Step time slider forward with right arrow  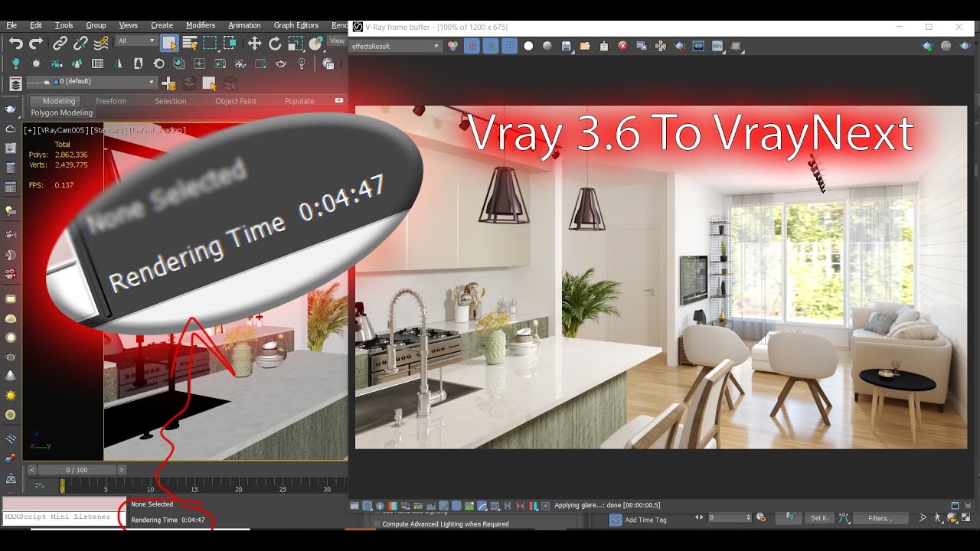(122, 470)
